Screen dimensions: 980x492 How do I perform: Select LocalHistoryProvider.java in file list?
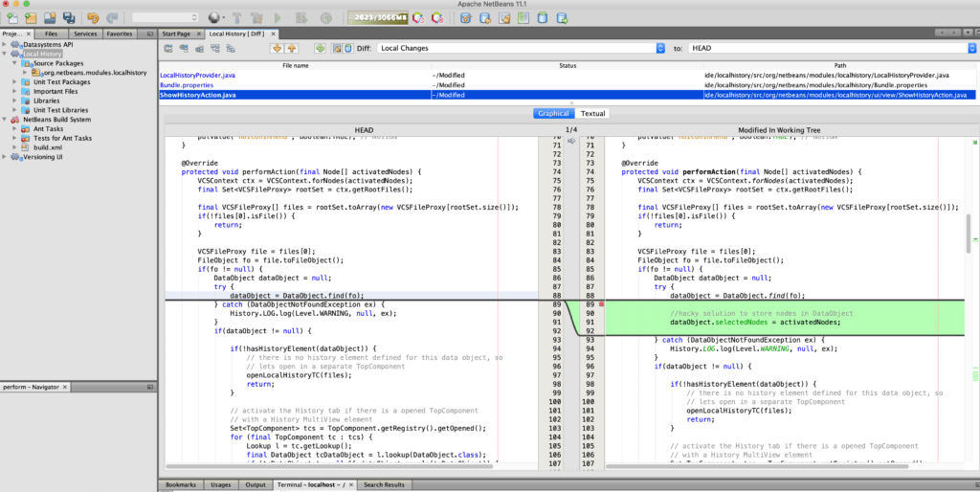(x=199, y=75)
